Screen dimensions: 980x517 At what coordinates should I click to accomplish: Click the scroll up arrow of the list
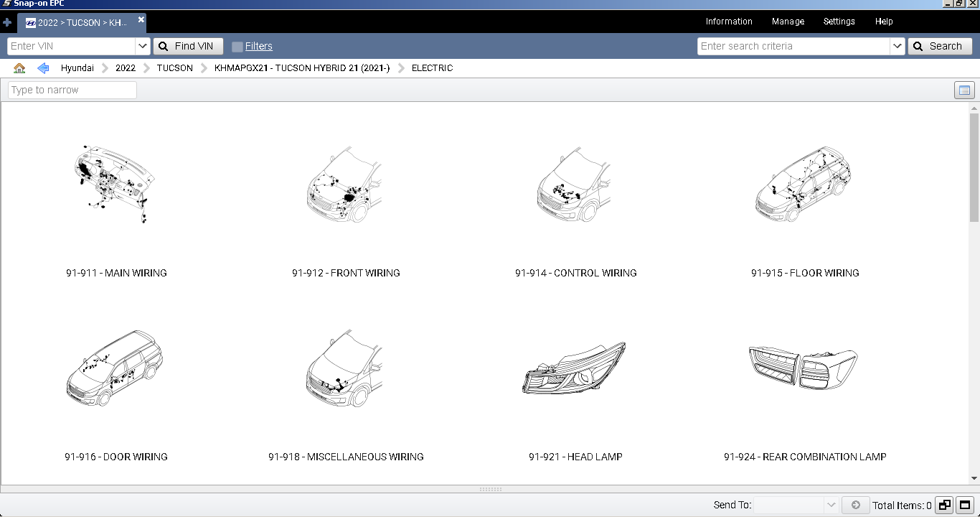click(974, 109)
